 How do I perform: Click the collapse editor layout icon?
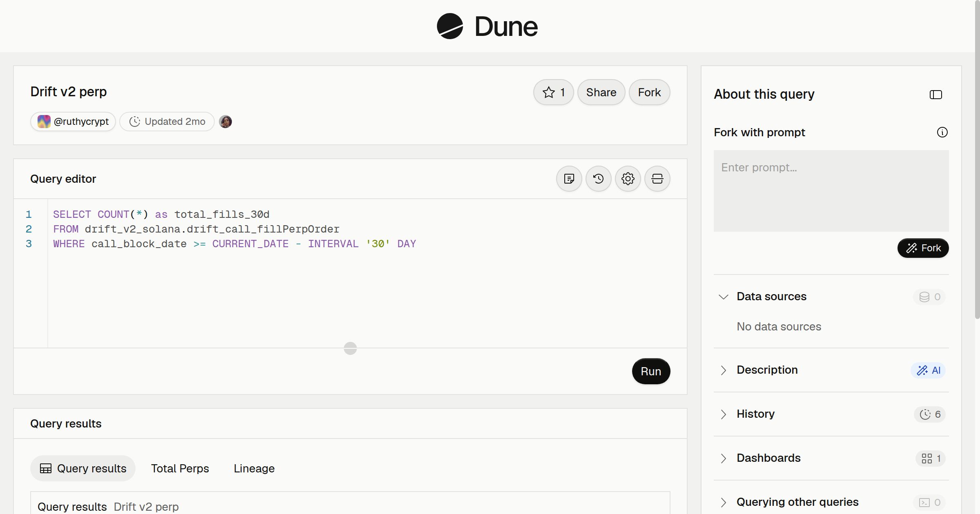657,179
